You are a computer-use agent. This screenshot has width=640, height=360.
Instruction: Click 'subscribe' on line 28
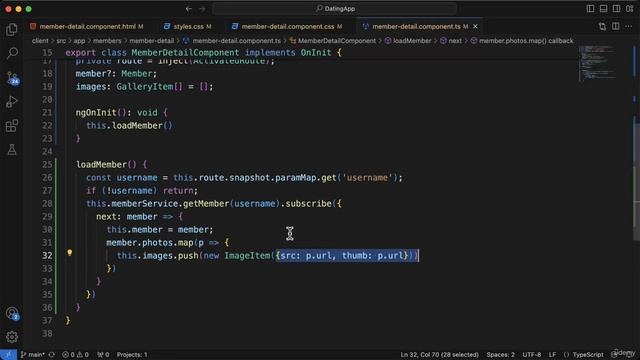tap(309, 204)
